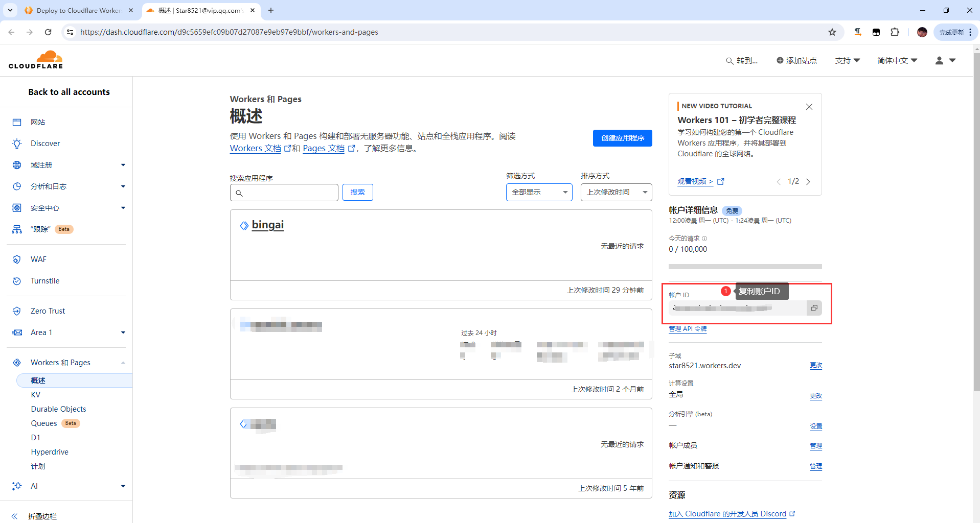Click 添加站点 in top bar
Viewport: 980px width, 523px height.
[x=796, y=61]
